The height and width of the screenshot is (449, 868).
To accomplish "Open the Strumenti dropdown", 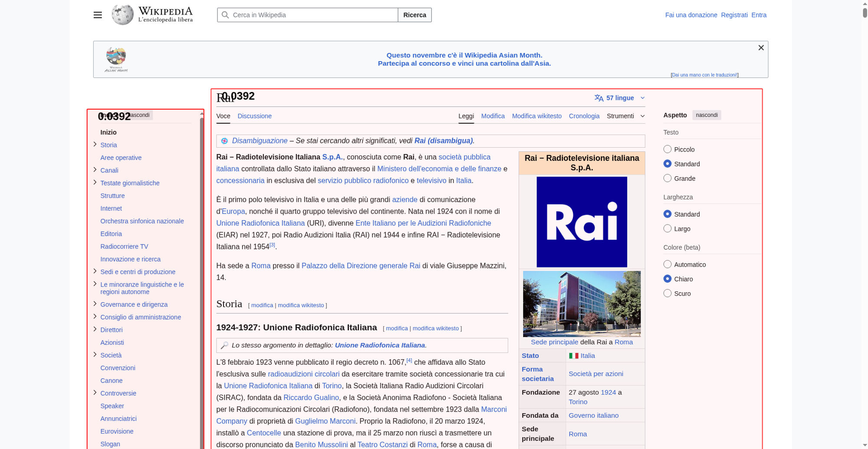I will pyautogui.click(x=625, y=116).
